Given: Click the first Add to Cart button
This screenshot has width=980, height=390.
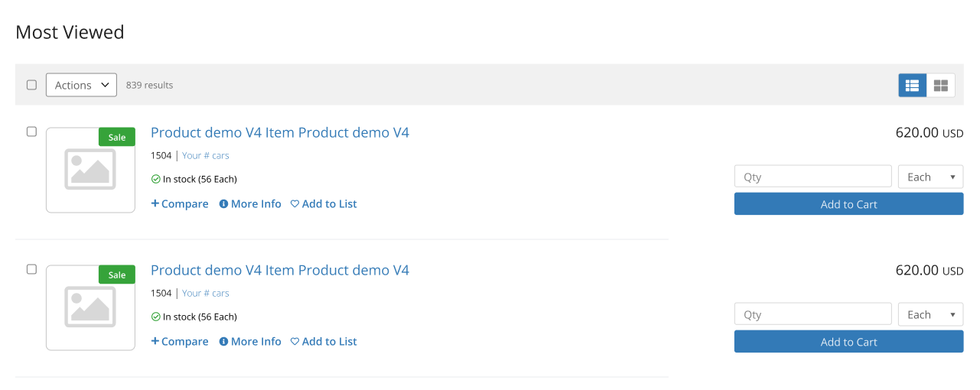Looking at the screenshot, I should (848, 204).
